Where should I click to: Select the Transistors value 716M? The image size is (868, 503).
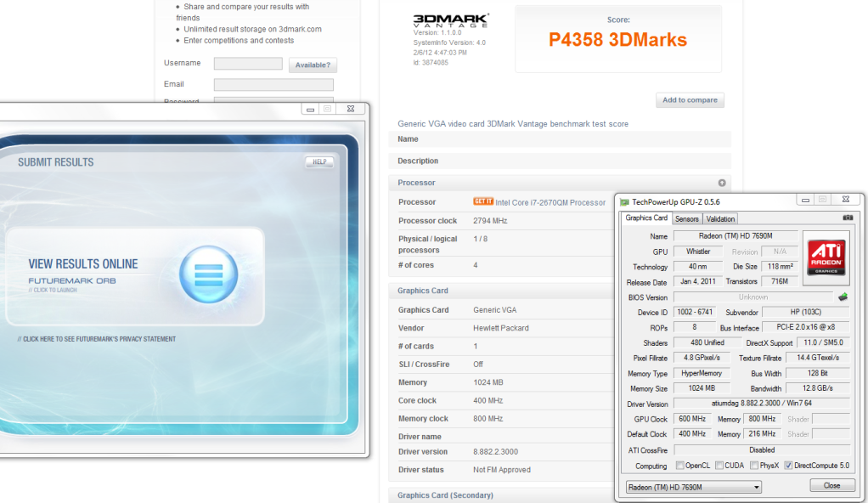coord(780,281)
